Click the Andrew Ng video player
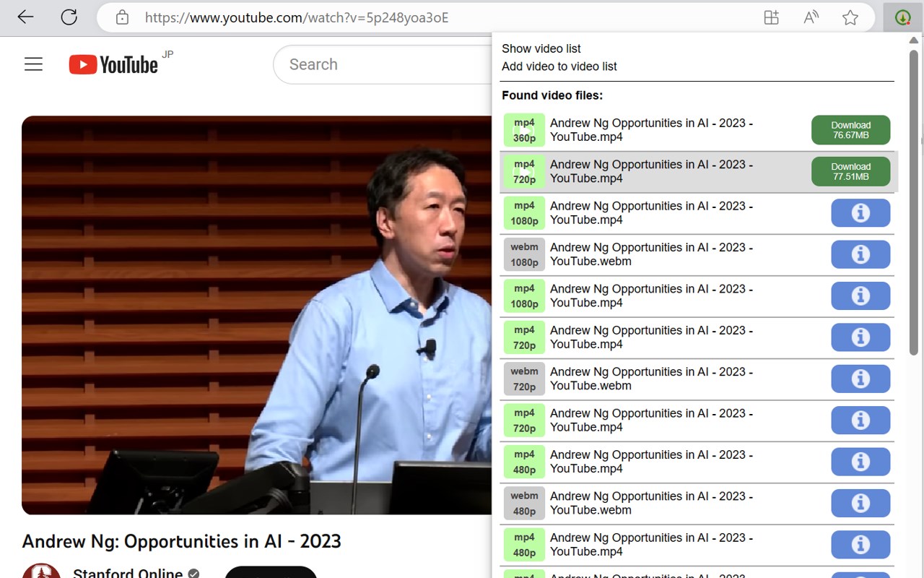The image size is (924, 578). (256, 315)
